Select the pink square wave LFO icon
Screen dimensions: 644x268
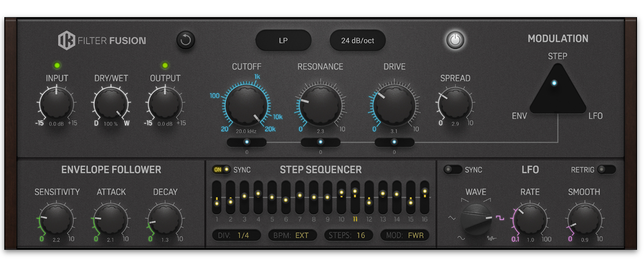(499, 219)
